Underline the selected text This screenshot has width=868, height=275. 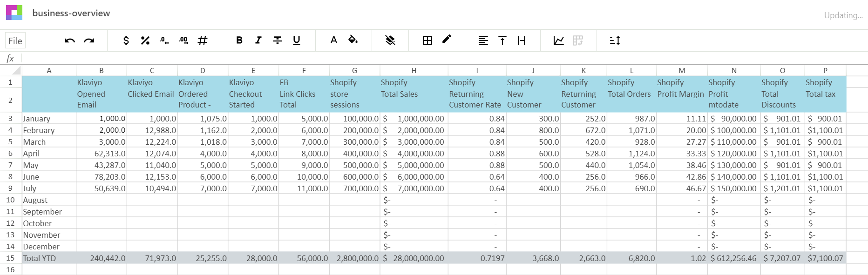click(297, 40)
